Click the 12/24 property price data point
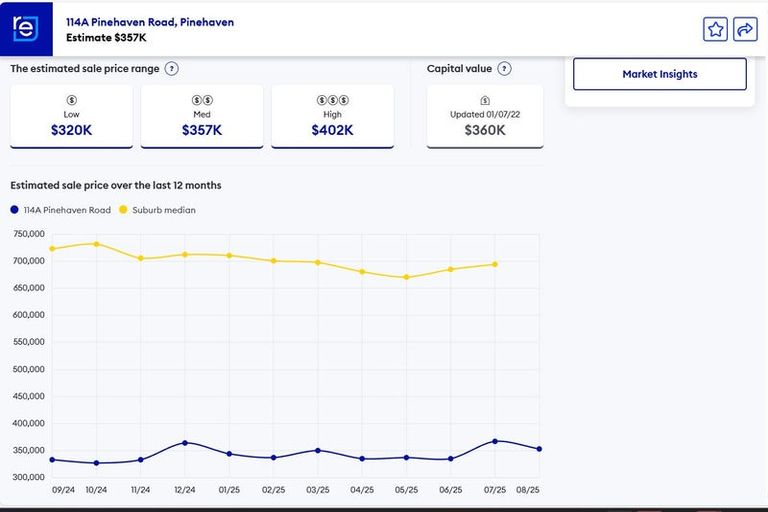The width and height of the screenshot is (768, 512). [x=185, y=443]
